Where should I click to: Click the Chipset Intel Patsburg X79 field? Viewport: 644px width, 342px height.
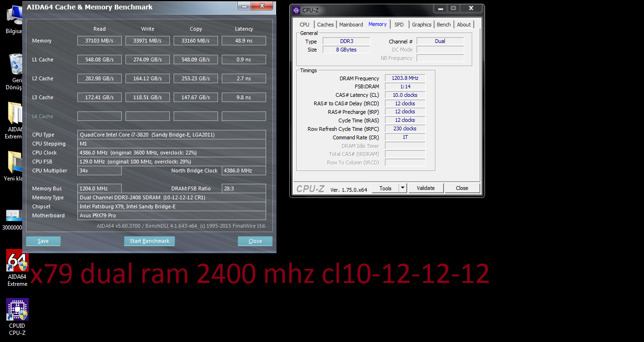click(x=172, y=206)
